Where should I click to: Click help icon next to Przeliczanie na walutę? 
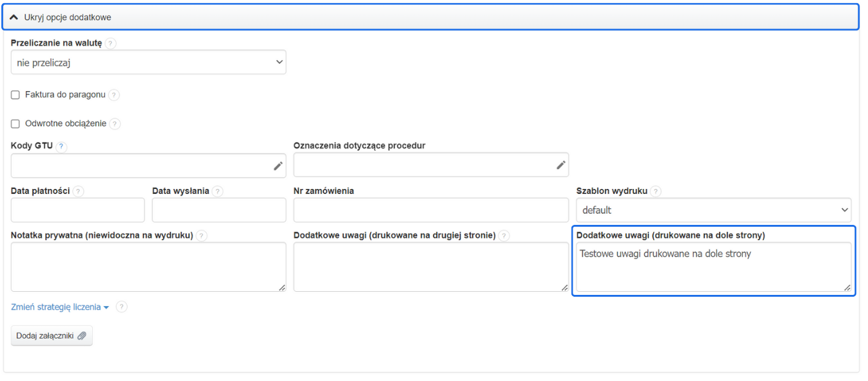(111, 43)
